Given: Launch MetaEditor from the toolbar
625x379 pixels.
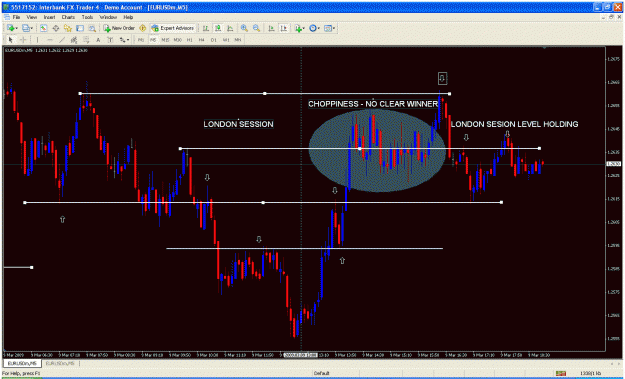Looking at the screenshot, I should point(142,28).
